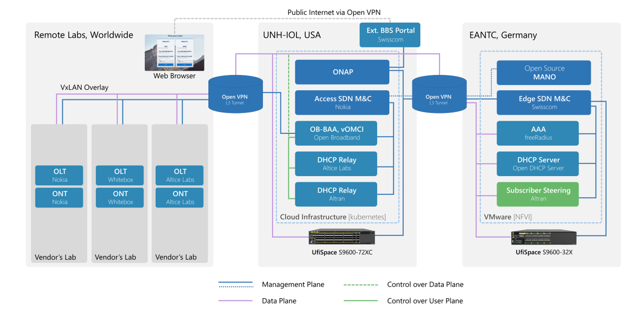Select the OLT Altice Labs box
Viewport: 644px width, 320px height.
[180, 175]
